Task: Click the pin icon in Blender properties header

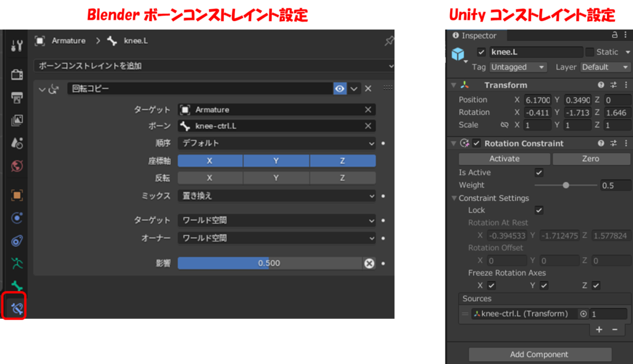Action: coord(389,41)
